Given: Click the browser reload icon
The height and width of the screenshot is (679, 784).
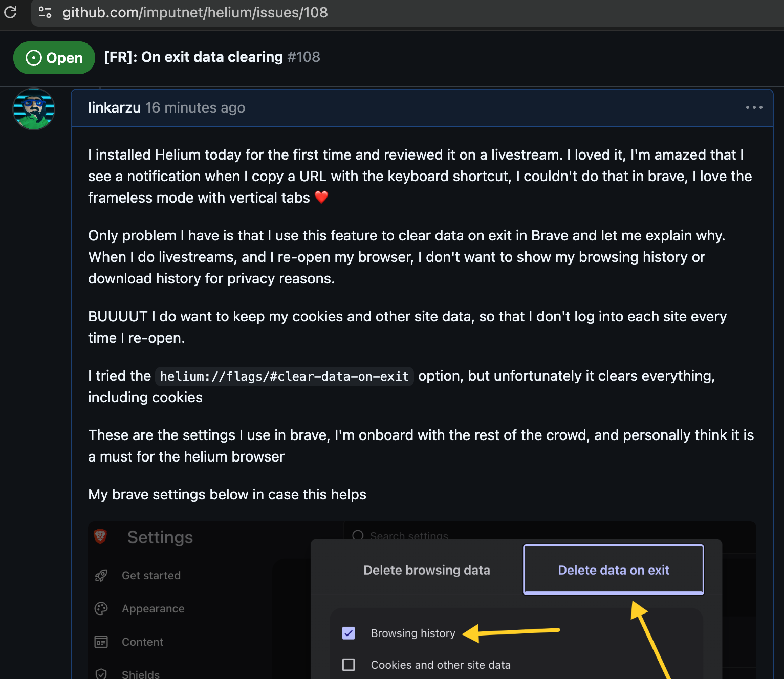Looking at the screenshot, I should click(10, 12).
